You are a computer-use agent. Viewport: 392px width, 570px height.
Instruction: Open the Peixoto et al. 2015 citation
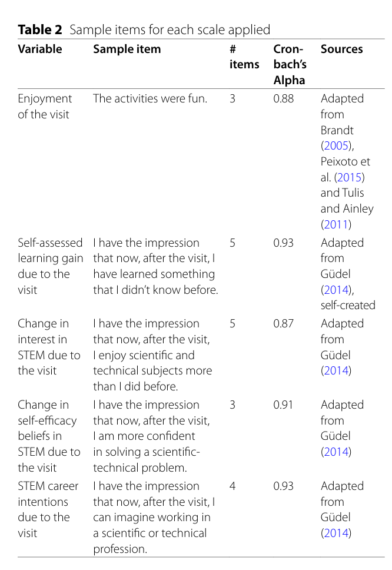[x=350, y=177]
